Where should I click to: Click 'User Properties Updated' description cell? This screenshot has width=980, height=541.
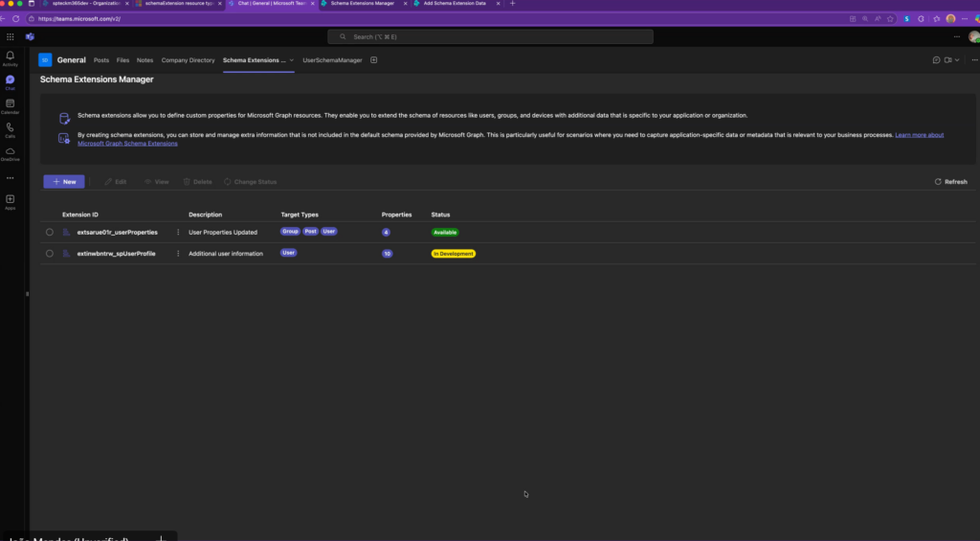click(222, 232)
